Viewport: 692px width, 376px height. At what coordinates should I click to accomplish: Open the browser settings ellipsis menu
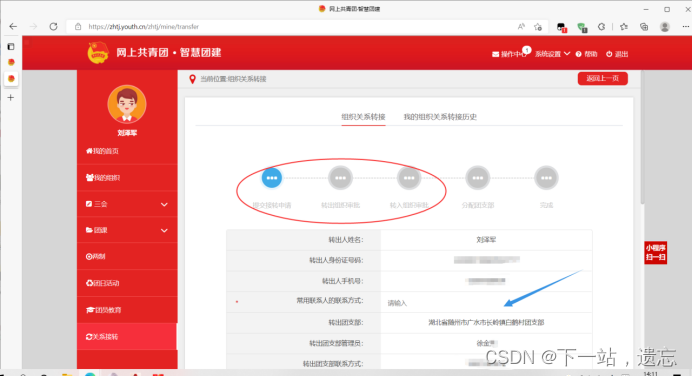tap(685, 26)
